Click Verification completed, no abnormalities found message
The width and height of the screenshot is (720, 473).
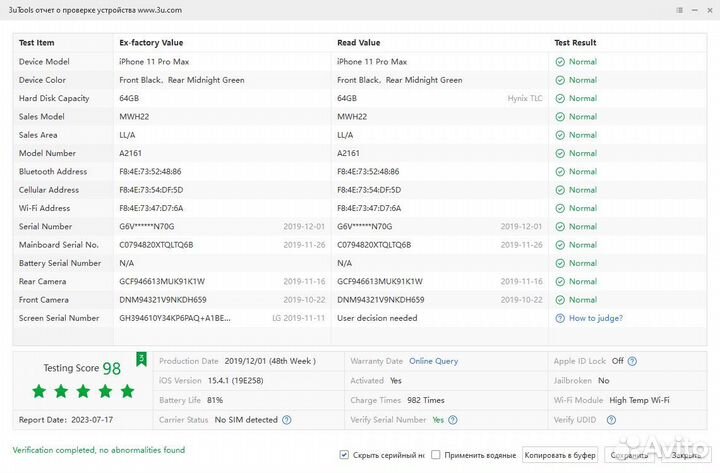click(x=99, y=450)
